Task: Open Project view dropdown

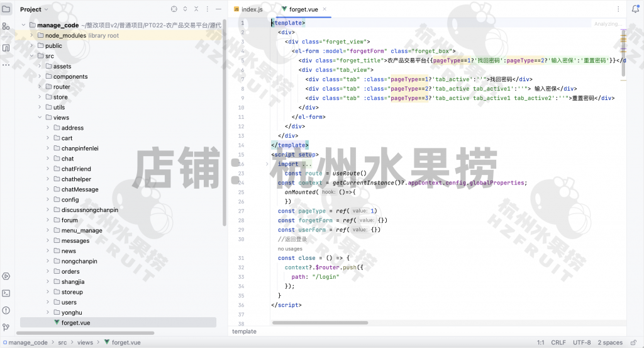Action: click(34, 9)
